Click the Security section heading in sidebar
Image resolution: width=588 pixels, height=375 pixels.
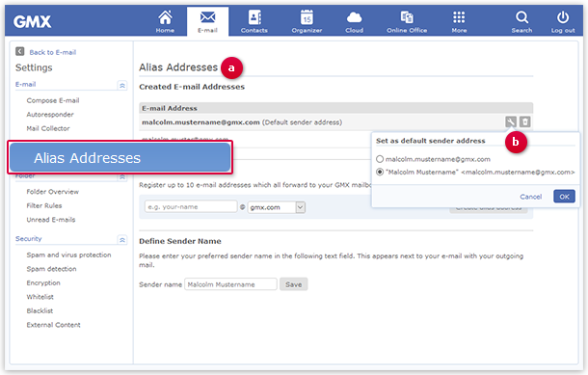29,238
